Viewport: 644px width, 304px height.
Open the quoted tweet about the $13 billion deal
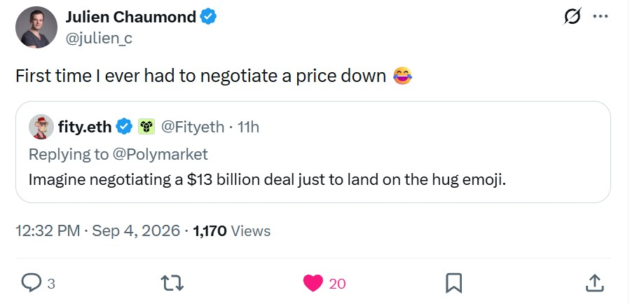point(313,152)
